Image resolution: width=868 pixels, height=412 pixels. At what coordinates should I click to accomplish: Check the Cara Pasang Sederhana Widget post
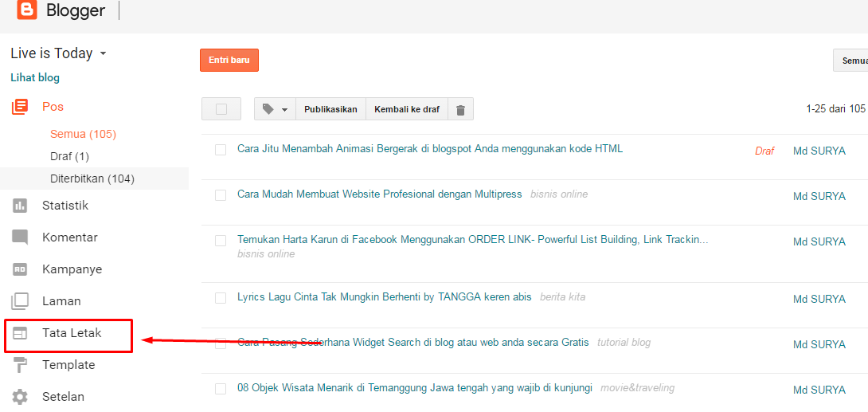tap(221, 343)
